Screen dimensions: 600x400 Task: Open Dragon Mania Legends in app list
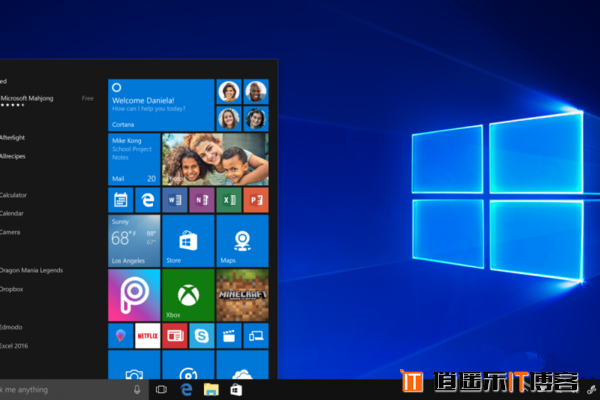click(x=31, y=270)
